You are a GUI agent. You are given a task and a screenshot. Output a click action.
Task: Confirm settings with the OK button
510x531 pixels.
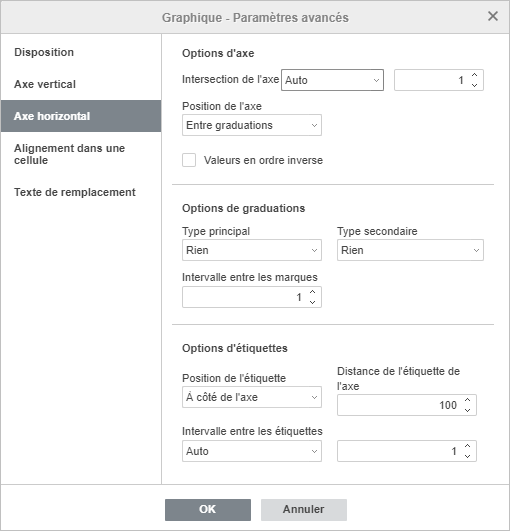208,509
